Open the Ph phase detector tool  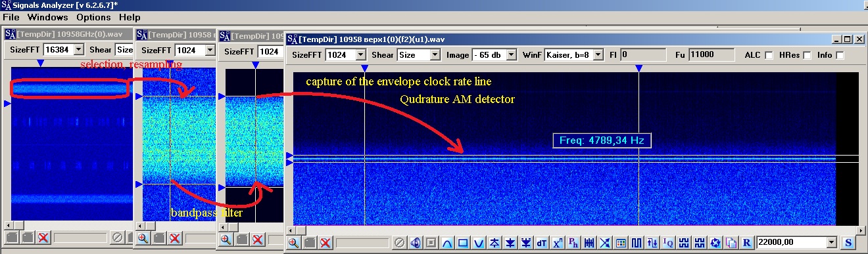[573, 242]
